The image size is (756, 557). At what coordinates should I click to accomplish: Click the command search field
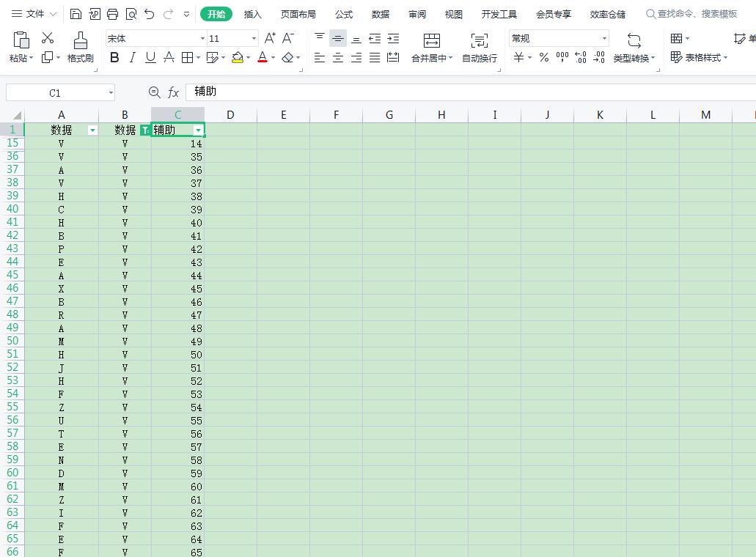(x=692, y=14)
